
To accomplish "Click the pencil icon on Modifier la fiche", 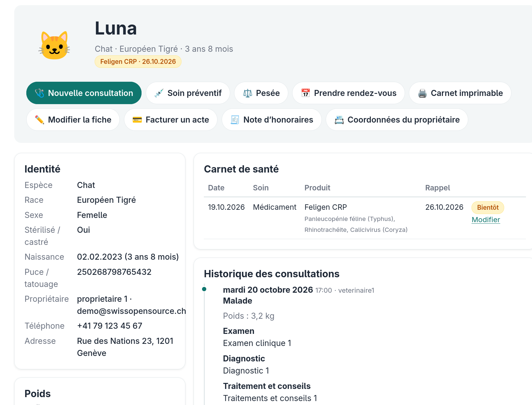I will coord(39,120).
